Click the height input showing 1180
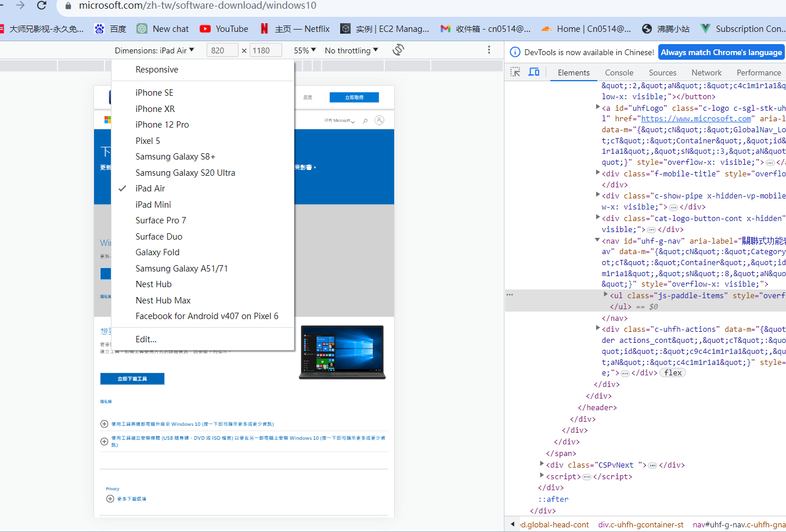 pos(266,50)
